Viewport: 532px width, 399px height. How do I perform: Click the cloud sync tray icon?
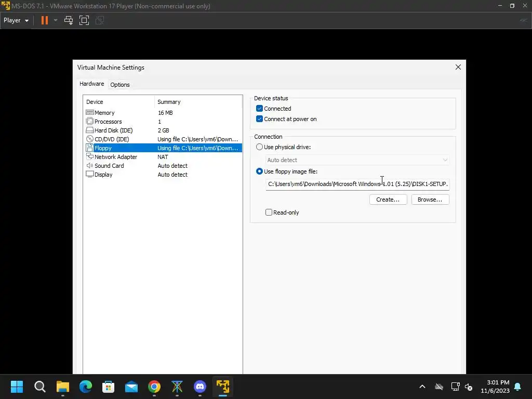click(x=439, y=387)
